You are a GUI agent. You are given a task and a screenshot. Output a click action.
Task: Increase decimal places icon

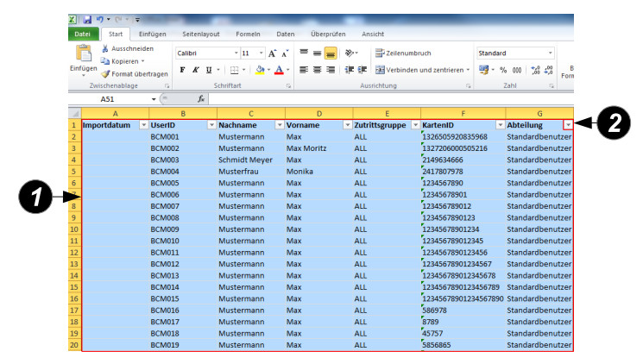point(536,70)
